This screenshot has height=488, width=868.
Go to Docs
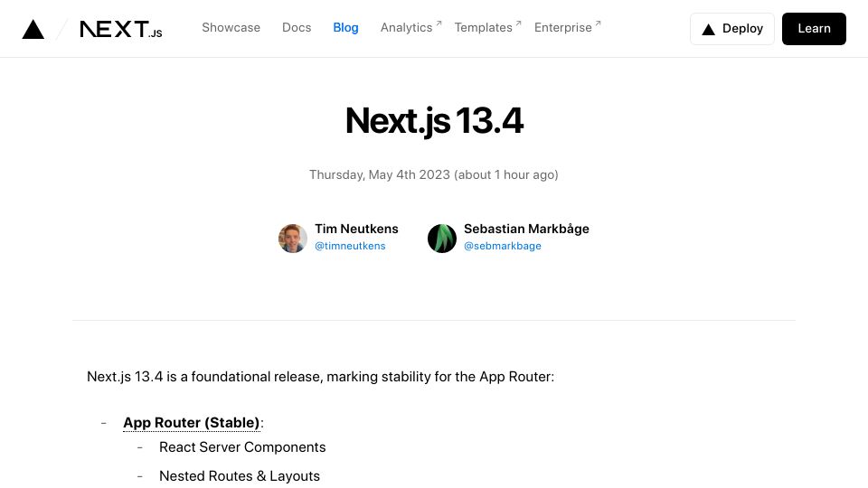[297, 28]
